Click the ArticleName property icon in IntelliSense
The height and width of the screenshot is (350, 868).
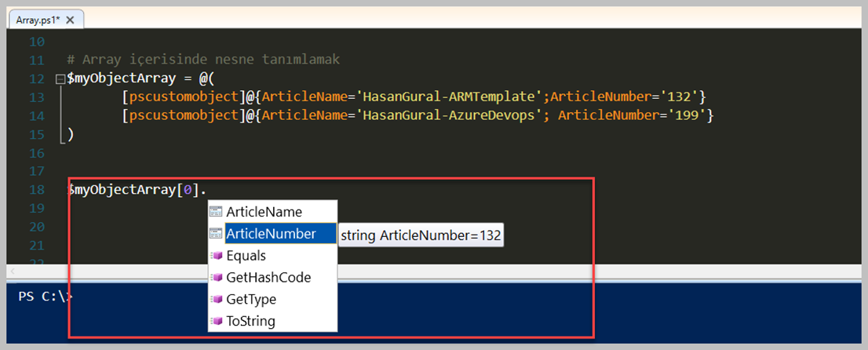pyautogui.click(x=216, y=212)
